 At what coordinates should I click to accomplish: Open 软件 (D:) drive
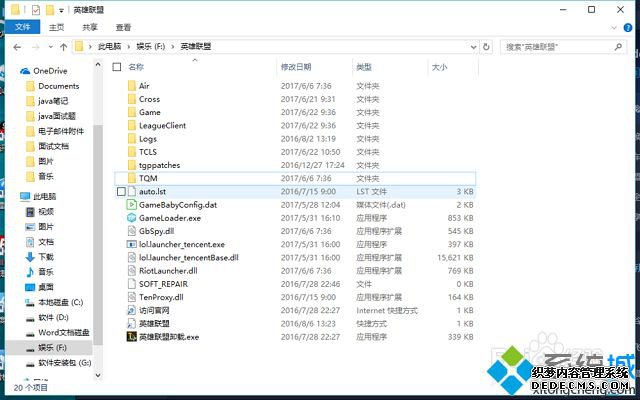[53, 318]
